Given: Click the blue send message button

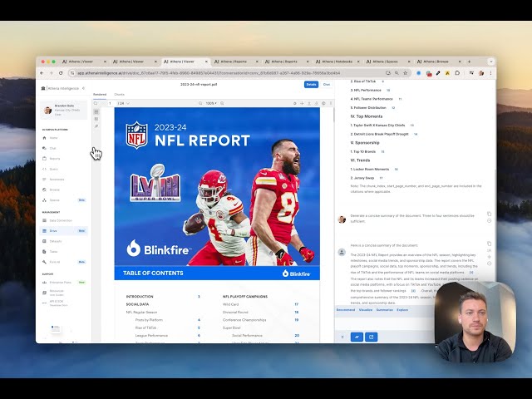Looking at the screenshot, I should (357, 337).
